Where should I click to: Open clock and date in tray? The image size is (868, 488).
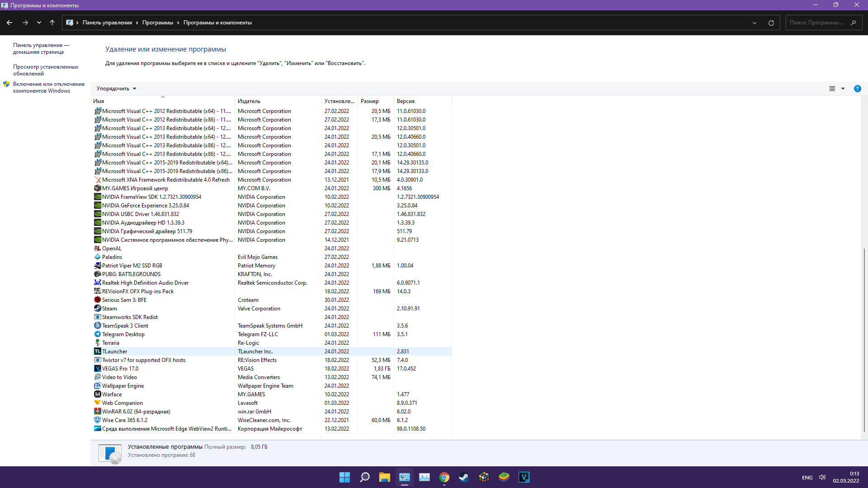tap(846, 477)
